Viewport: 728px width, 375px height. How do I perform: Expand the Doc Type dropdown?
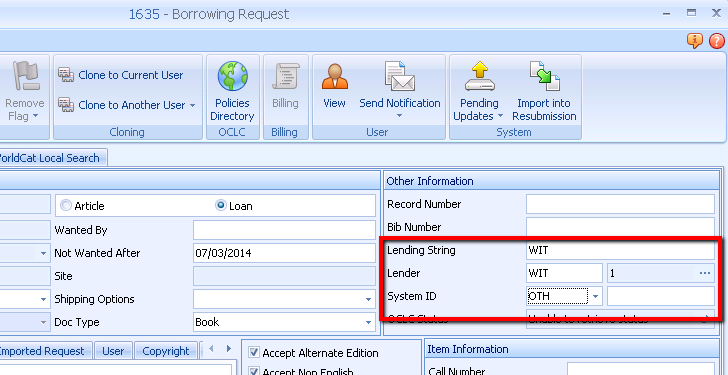(x=368, y=322)
